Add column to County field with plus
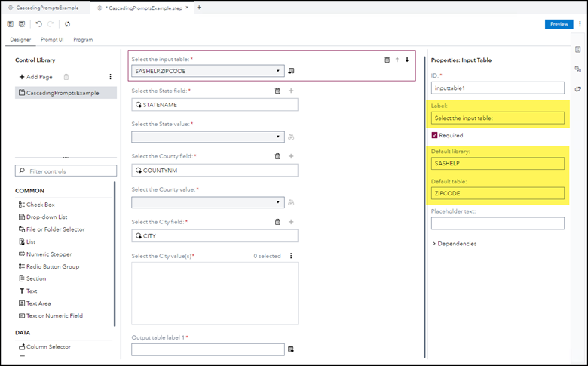The image size is (588, 366). coord(291,156)
